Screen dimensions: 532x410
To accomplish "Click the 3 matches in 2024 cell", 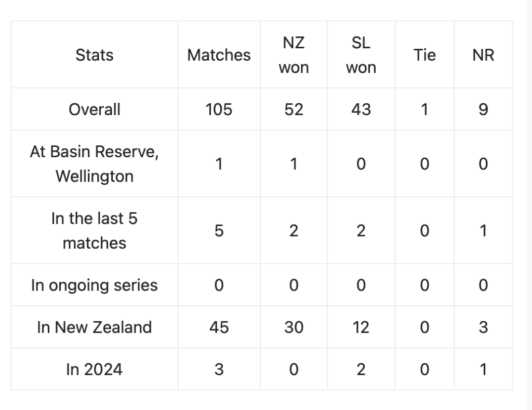I will click(x=219, y=370).
